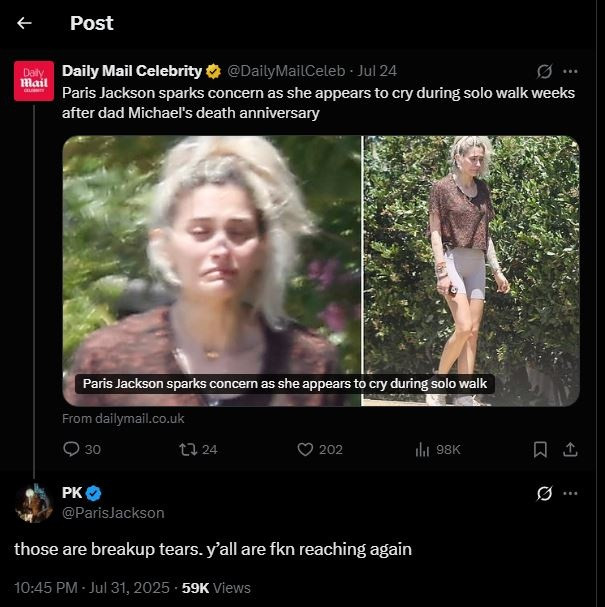Open the reply comment icon on Daily Mail post
The width and height of the screenshot is (605, 607).
point(71,450)
